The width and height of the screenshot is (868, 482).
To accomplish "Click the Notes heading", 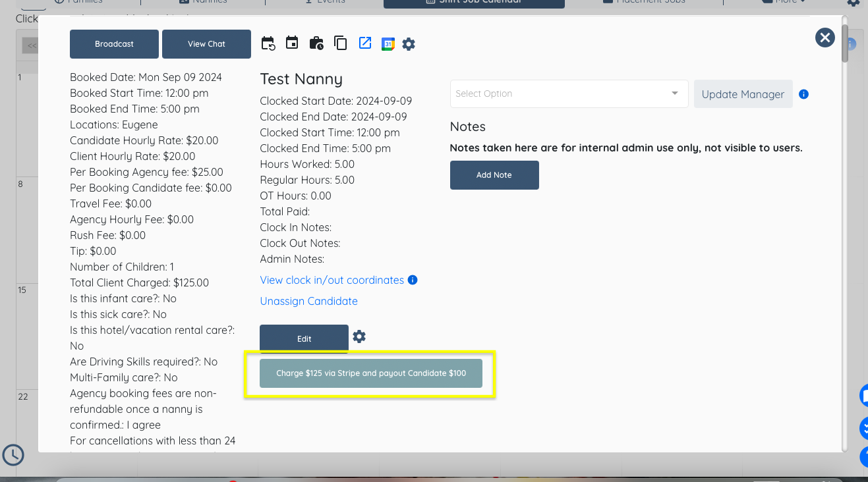I will (468, 126).
